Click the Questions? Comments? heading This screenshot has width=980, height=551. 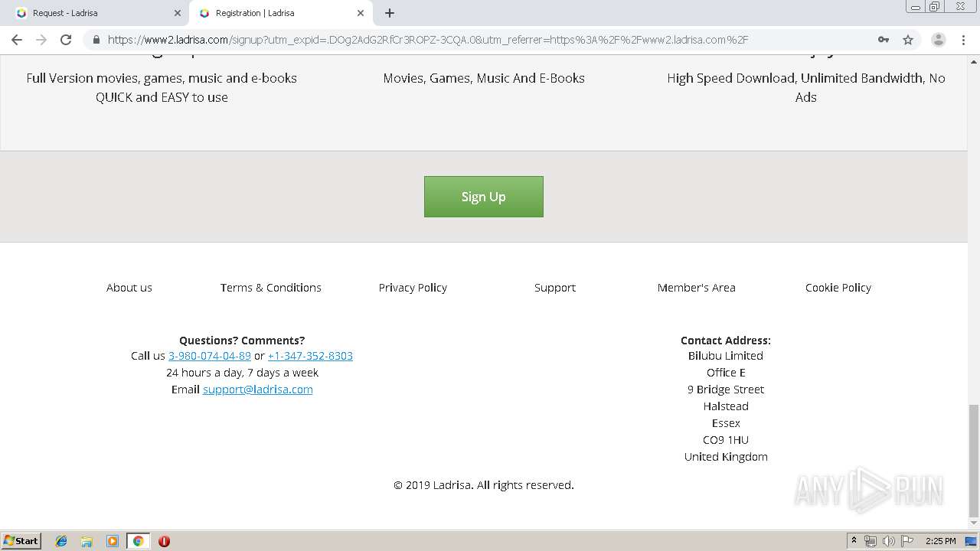point(242,341)
